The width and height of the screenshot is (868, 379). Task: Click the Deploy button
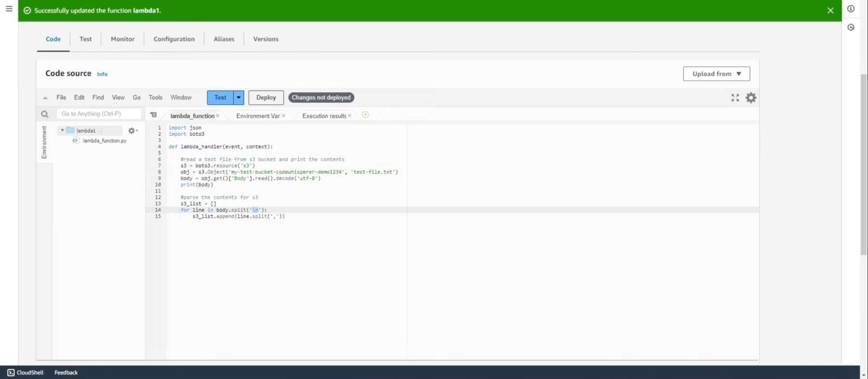(266, 97)
